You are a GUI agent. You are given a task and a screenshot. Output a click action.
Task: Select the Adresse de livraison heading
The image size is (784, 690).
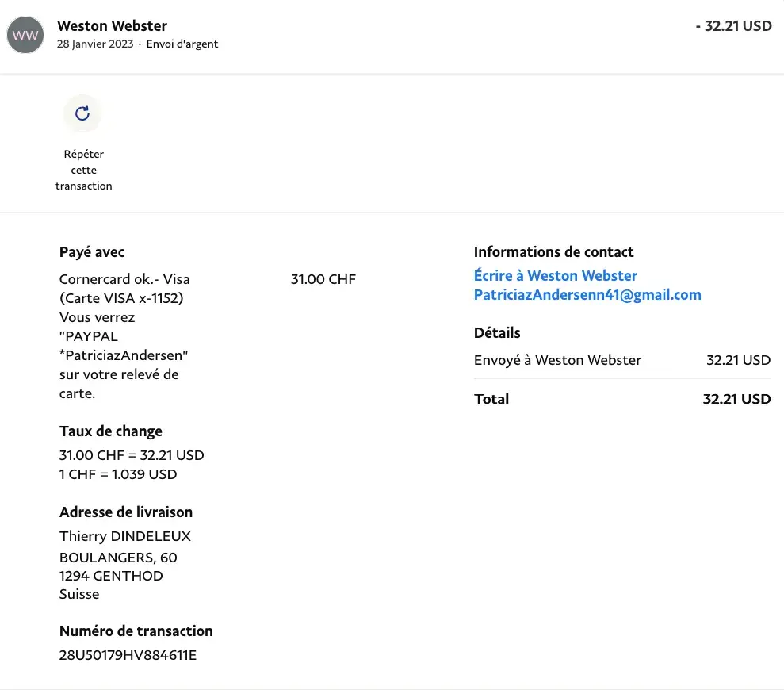coord(126,512)
